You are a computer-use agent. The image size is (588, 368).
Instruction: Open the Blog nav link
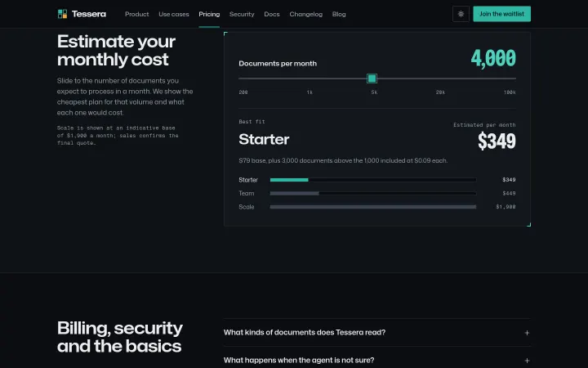pyautogui.click(x=339, y=14)
